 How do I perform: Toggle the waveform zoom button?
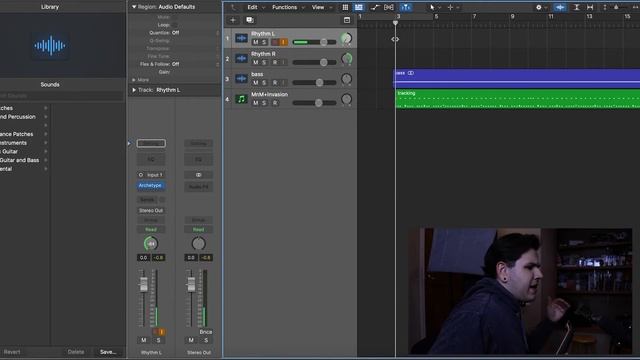coord(560,7)
